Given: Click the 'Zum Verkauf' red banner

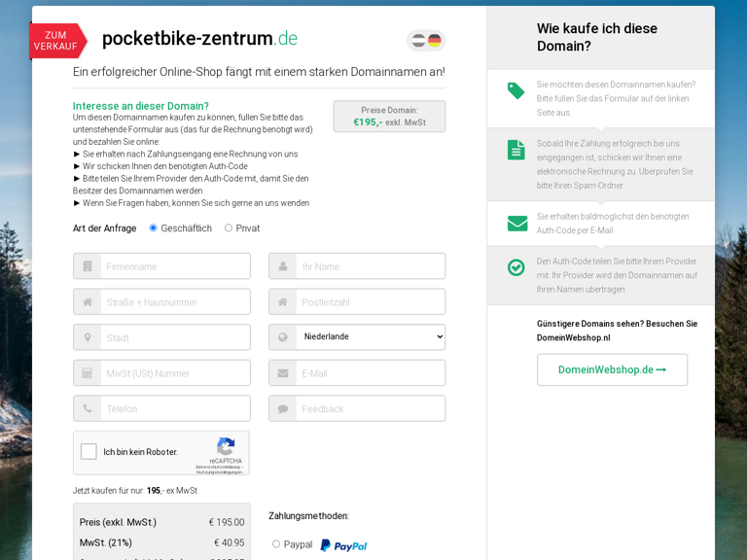Looking at the screenshot, I should tap(57, 41).
